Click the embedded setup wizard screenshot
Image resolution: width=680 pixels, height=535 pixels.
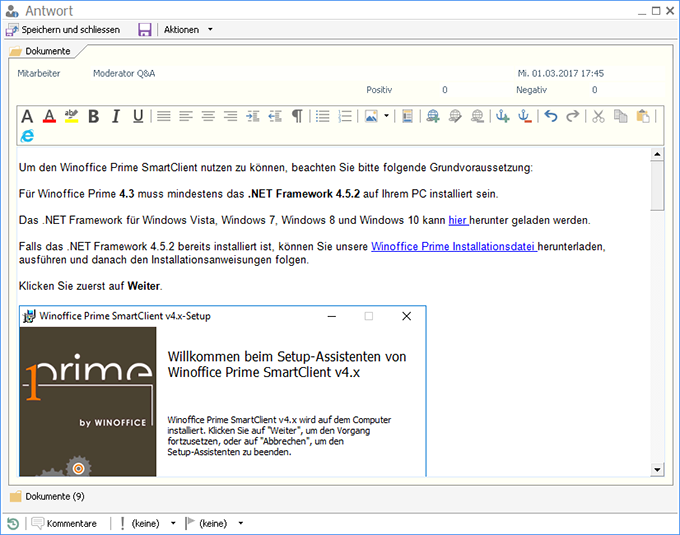222,391
